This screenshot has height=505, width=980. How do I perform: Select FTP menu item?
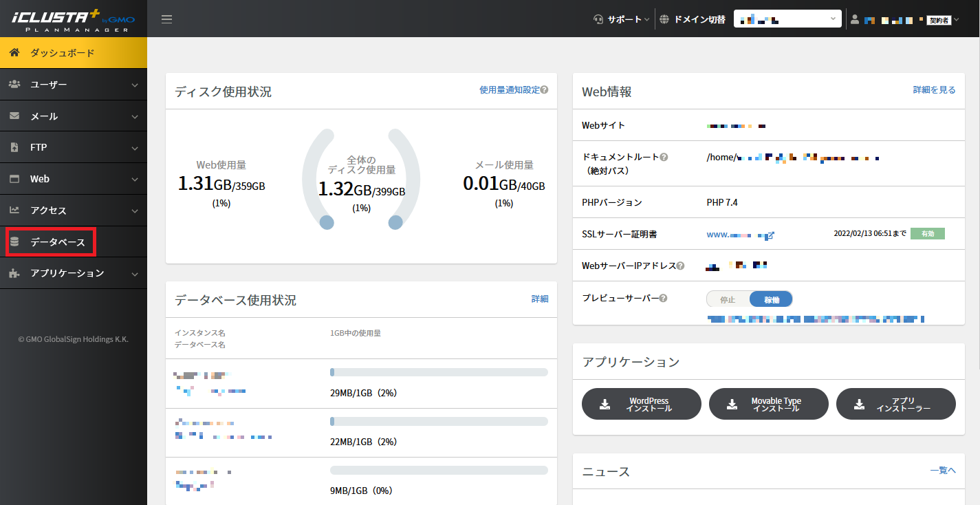(74, 147)
